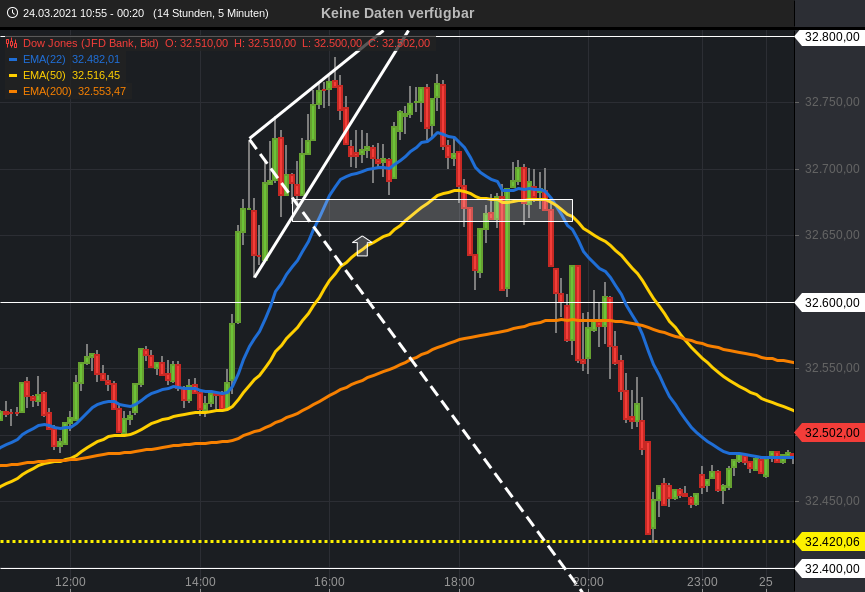Click the yellow EMA(50) color marker
Viewport: 865px width, 592px height.
click(x=13, y=76)
